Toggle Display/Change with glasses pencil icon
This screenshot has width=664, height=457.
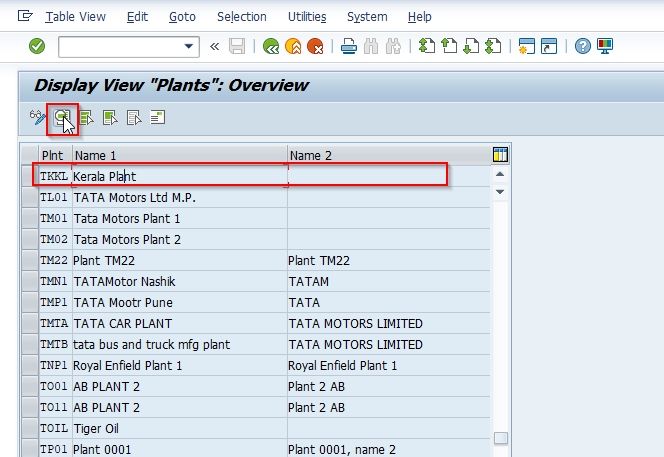click(37, 117)
